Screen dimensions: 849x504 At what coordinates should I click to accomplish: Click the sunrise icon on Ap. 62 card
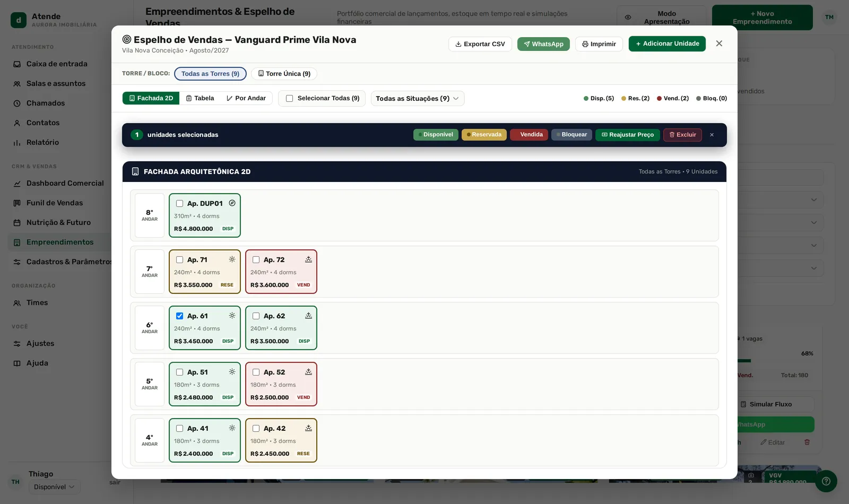coord(308,316)
